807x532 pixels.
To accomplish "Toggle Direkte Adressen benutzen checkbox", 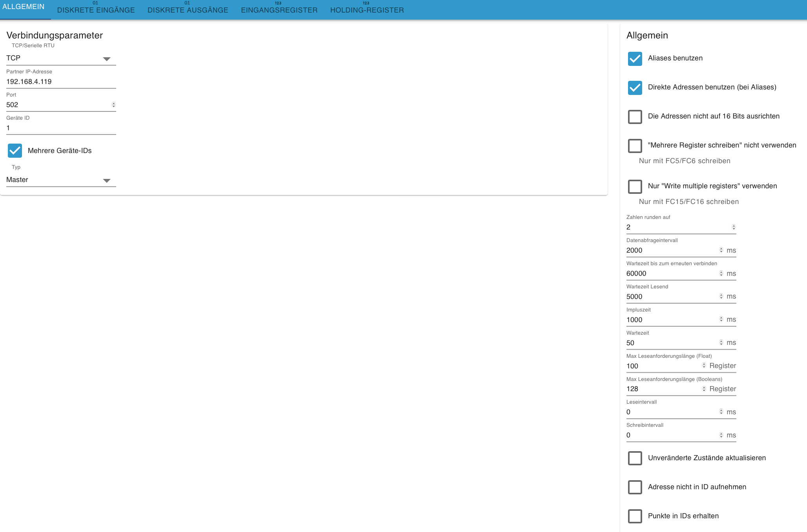I will click(635, 87).
